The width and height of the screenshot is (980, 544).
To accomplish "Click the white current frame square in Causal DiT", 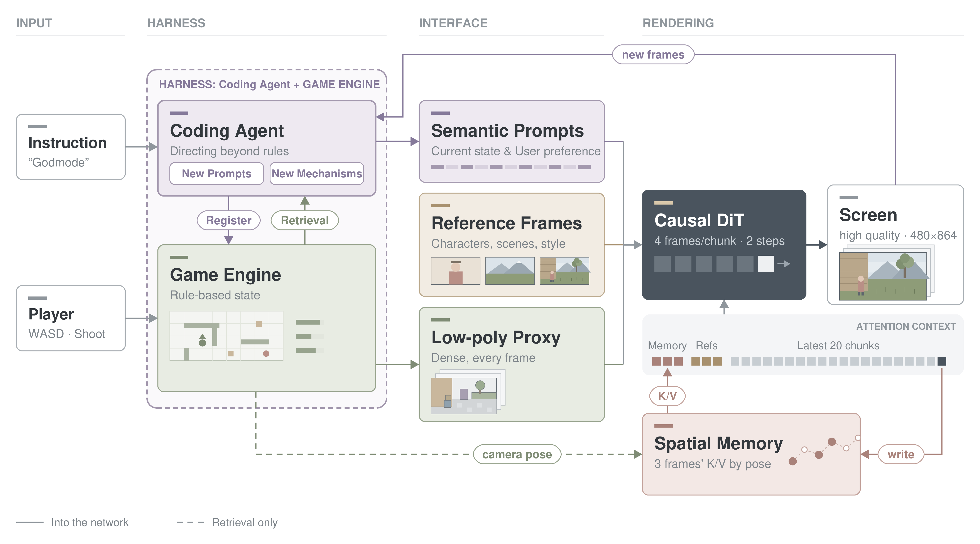I will (765, 264).
